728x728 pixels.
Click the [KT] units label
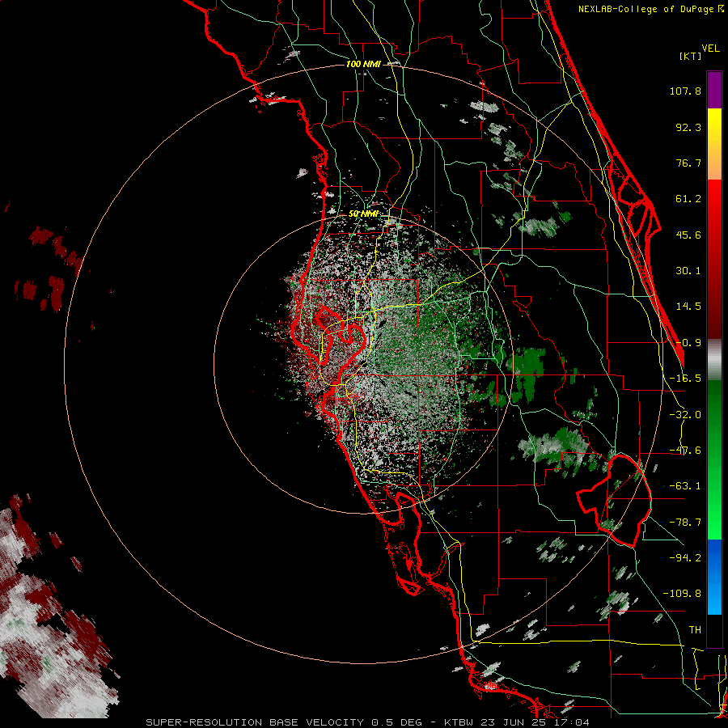691,56
